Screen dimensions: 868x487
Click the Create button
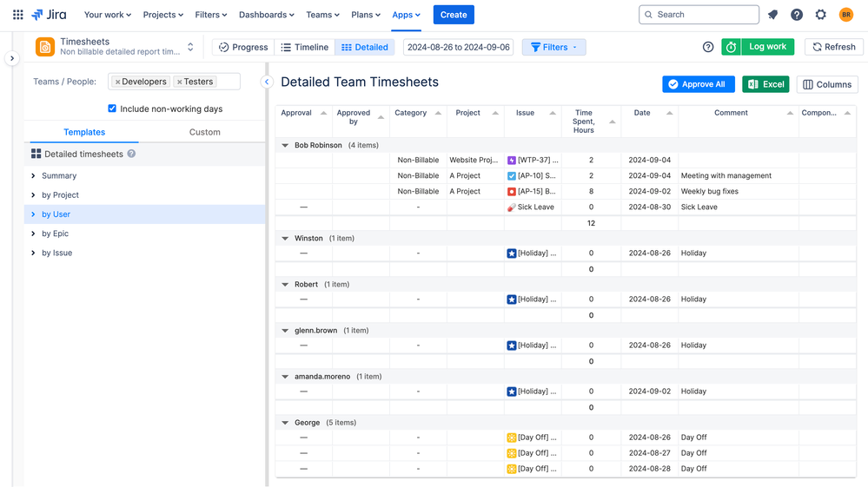[x=454, y=15]
